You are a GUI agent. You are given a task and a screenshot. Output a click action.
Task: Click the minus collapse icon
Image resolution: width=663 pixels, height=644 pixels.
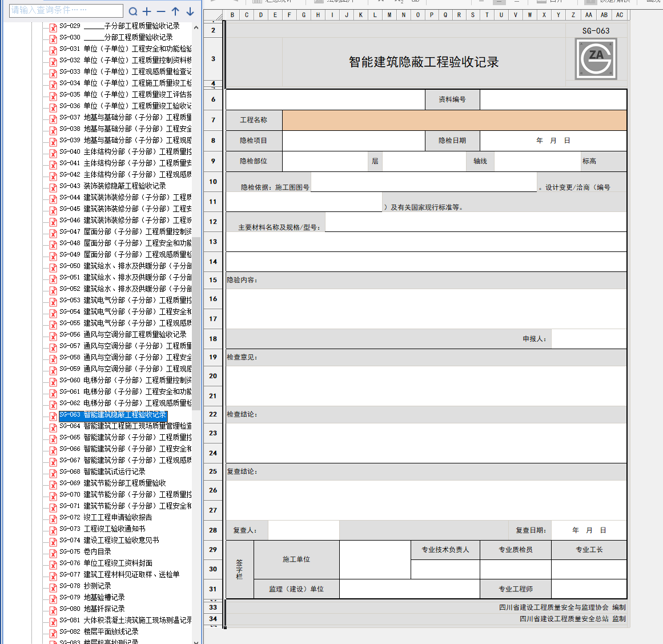pyautogui.click(x=161, y=11)
